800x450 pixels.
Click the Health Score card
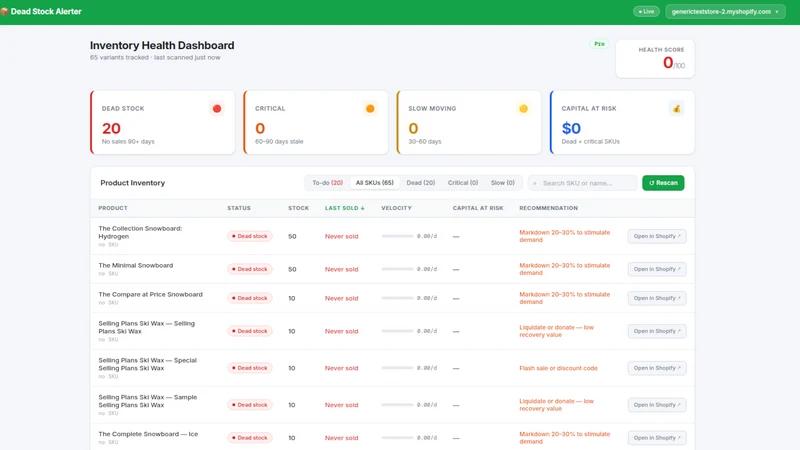coord(655,59)
